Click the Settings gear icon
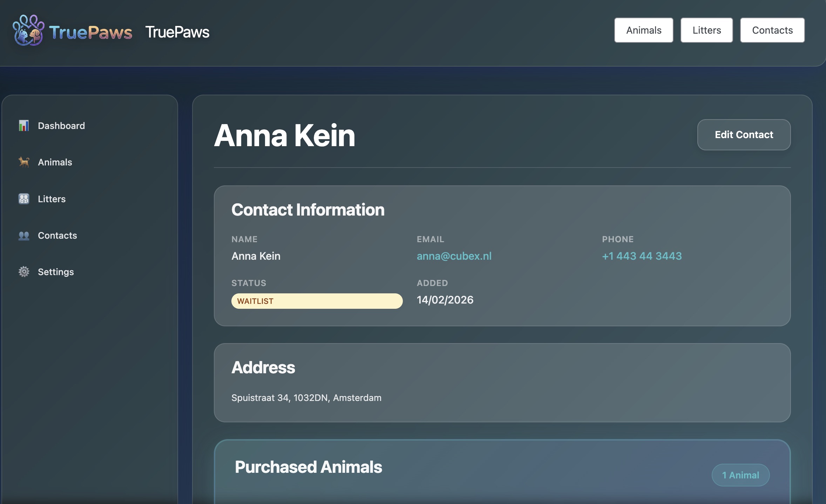 tap(23, 272)
